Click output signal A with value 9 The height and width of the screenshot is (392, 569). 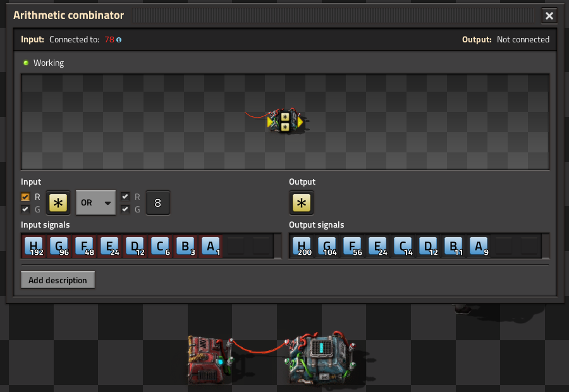[x=479, y=246]
